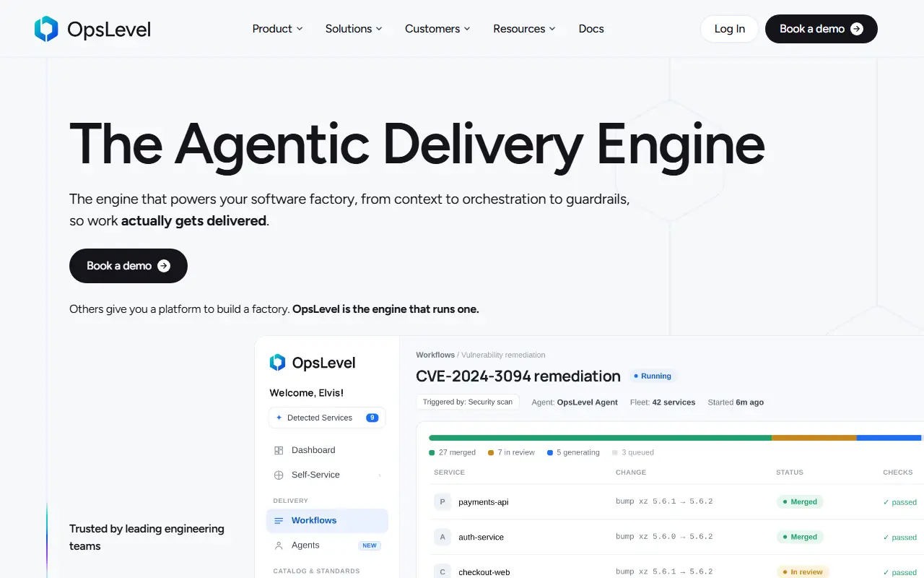This screenshot has height=578, width=924.
Task: Click the Self-Service globe icon
Action: [279, 475]
